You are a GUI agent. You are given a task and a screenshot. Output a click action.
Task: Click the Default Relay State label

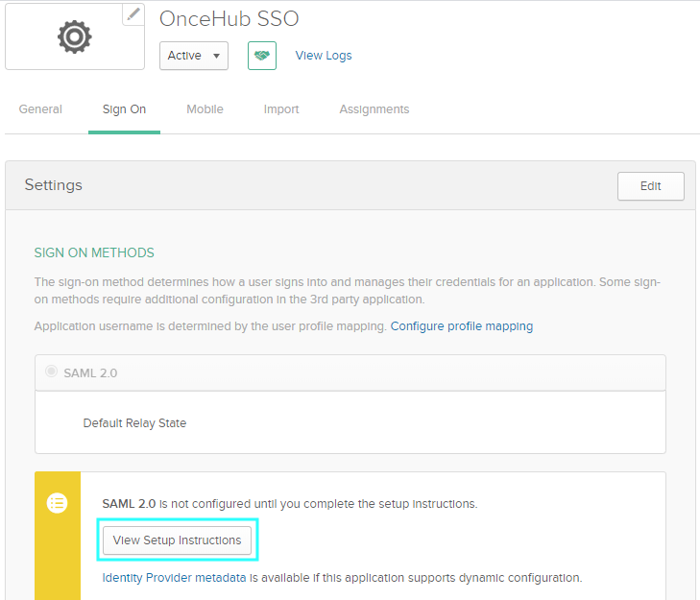[134, 423]
